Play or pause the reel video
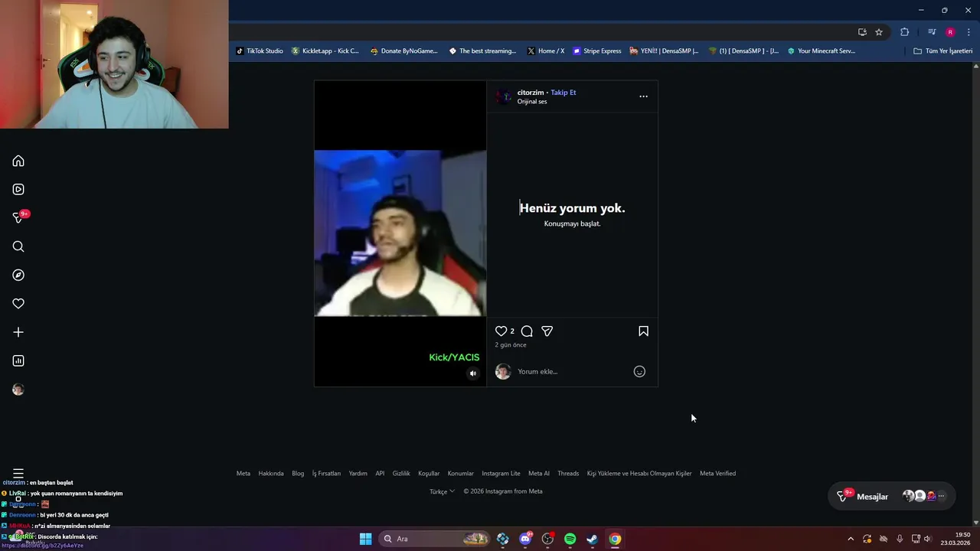The image size is (980, 551). pos(400,233)
